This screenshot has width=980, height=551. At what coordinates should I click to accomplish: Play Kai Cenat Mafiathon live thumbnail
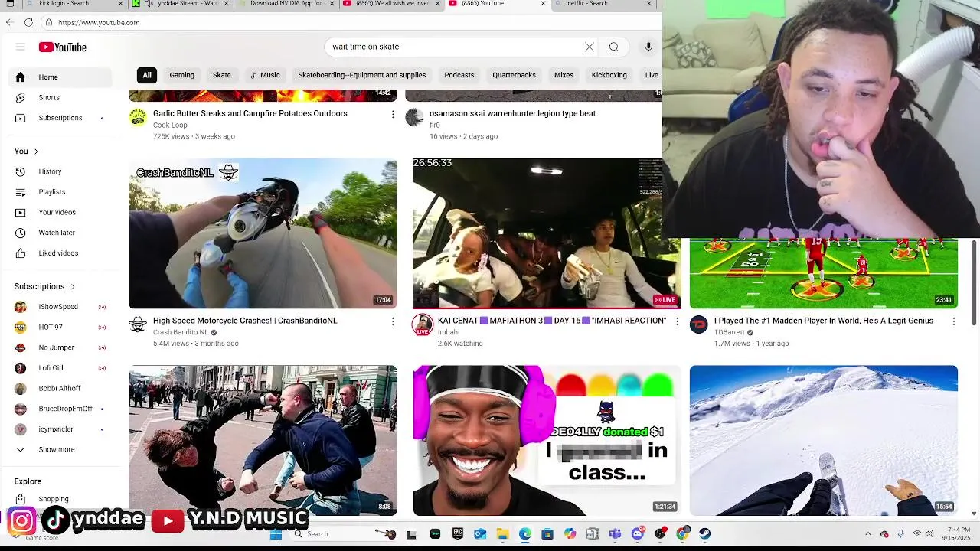[547, 233]
